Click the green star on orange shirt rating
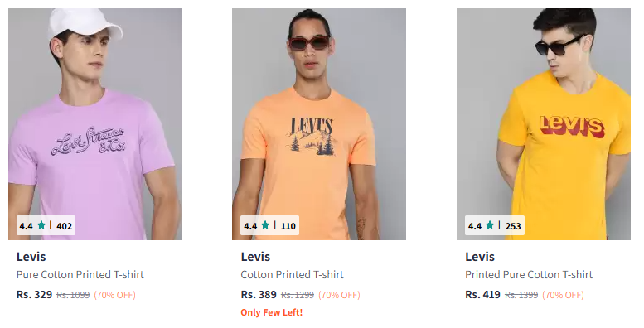Viewport: 644px width, 328px height. (265, 225)
